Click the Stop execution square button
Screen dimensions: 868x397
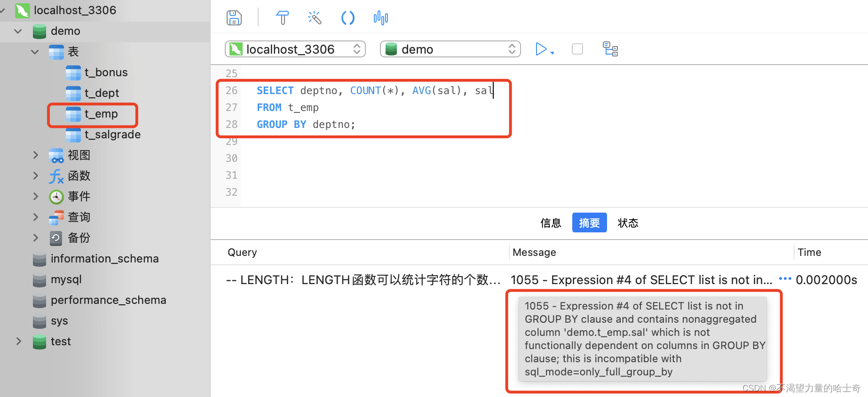pyautogui.click(x=577, y=49)
